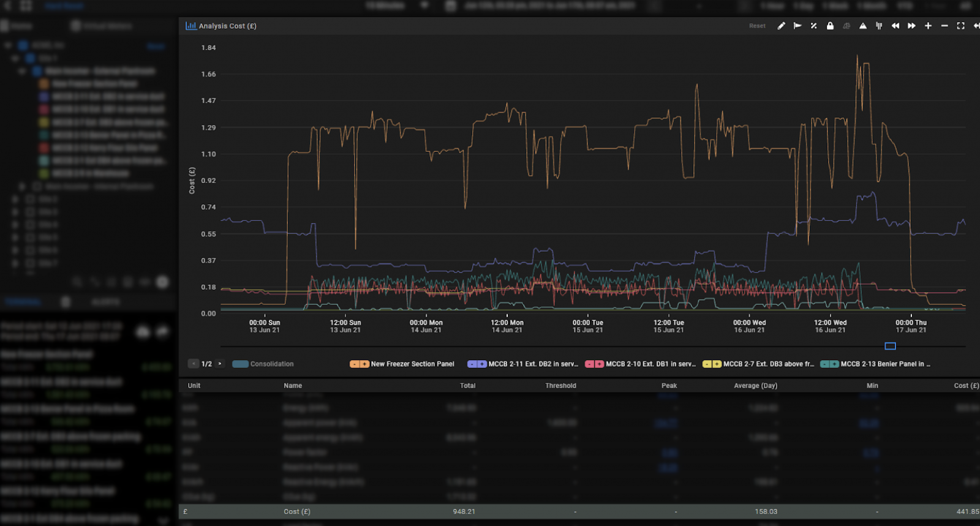Click the dimmed balance scales icon
The height and width of the screenshot is (526, 980).
click(846, 26)
